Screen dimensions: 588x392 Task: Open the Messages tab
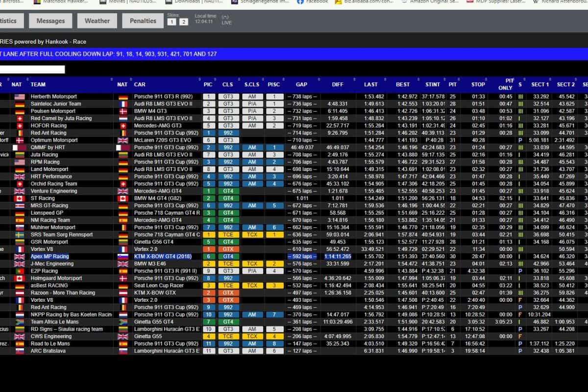click(50, 21)
